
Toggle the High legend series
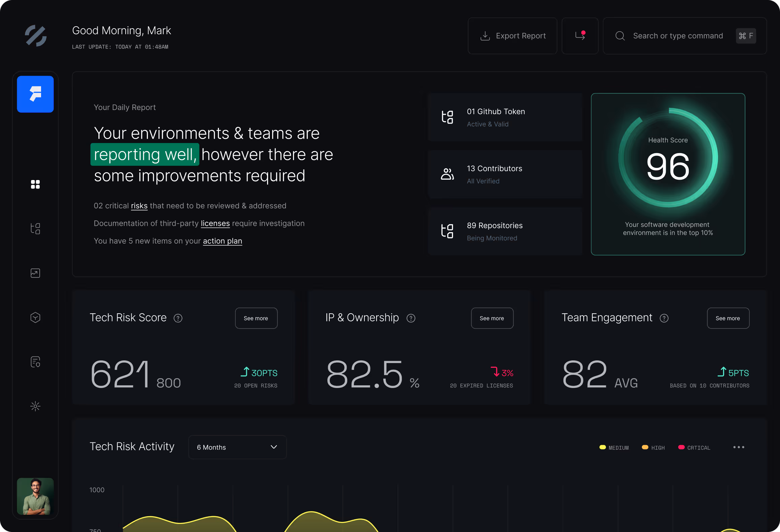pyautogui.click(x=653, y=448)
